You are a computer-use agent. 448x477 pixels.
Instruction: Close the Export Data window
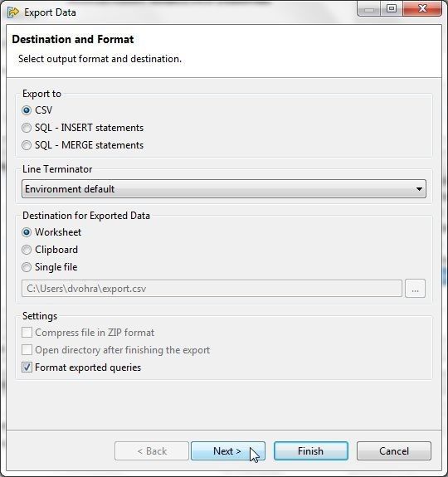pos(422,8)
